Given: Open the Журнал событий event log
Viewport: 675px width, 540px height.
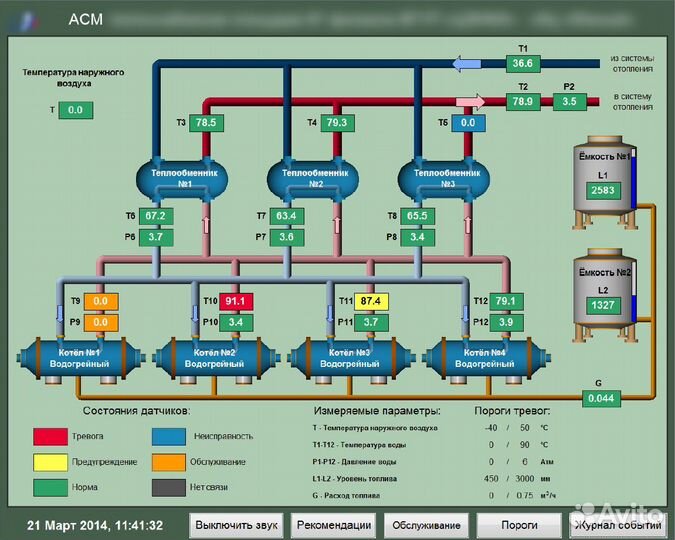Looking at the screenshot, I should pos(617,525).
